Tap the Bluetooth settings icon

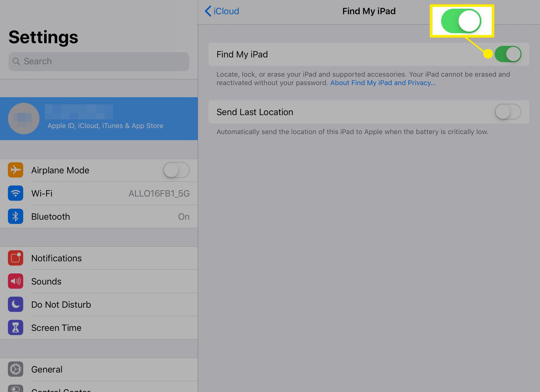point(15,216)
